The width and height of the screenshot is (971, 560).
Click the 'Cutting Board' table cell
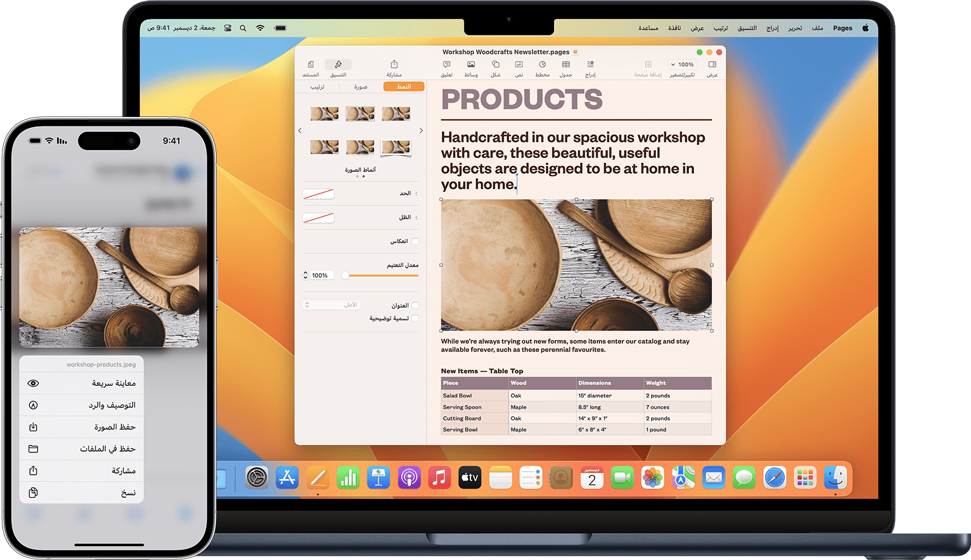(x=475, y=418)
